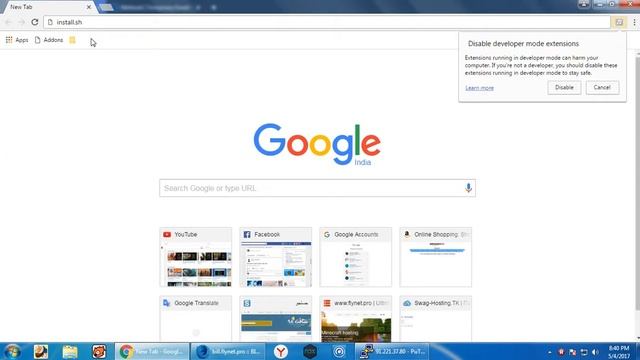Open the file explorer folder in taskbar
This screenshot has height=360, width=640.
click(70, 351)
